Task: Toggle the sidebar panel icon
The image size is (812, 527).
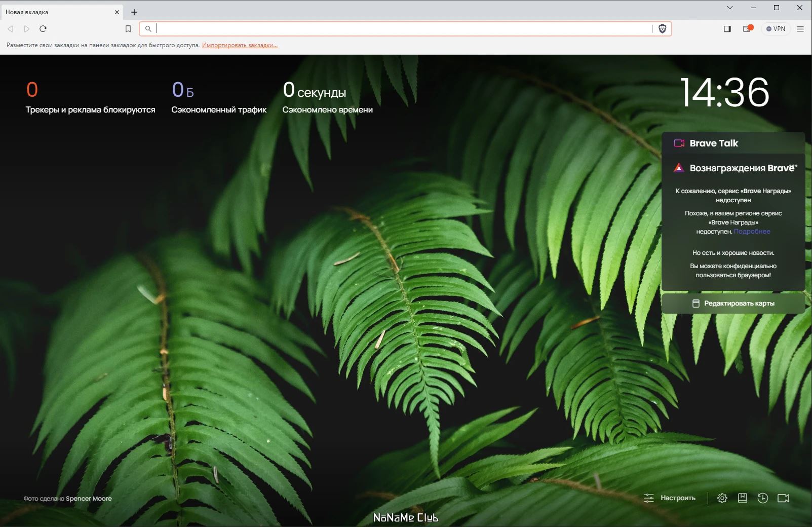Action: [727, 29]
